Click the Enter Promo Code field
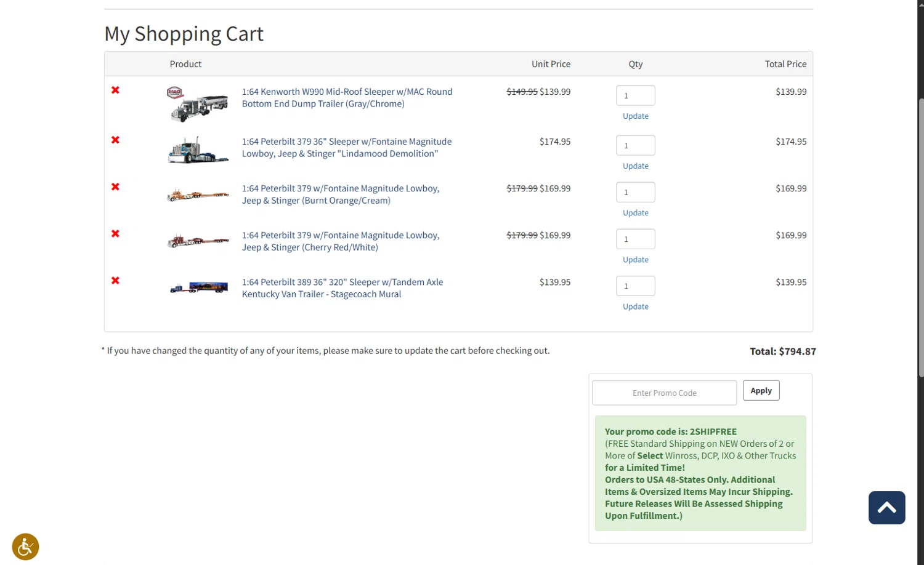 click(664, 393)
